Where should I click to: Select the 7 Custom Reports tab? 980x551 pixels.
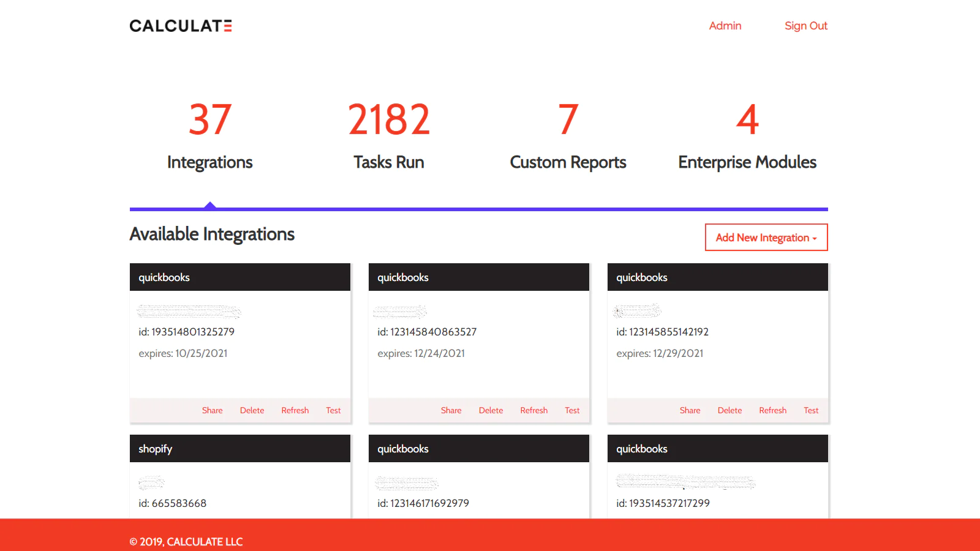568,136
